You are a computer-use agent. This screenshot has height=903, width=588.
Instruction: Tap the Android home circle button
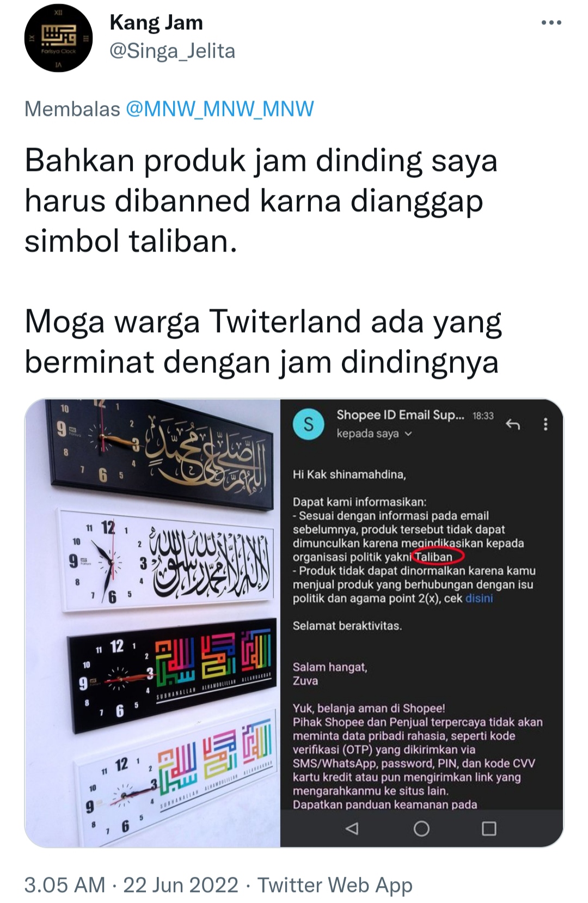tap(421, 828)
